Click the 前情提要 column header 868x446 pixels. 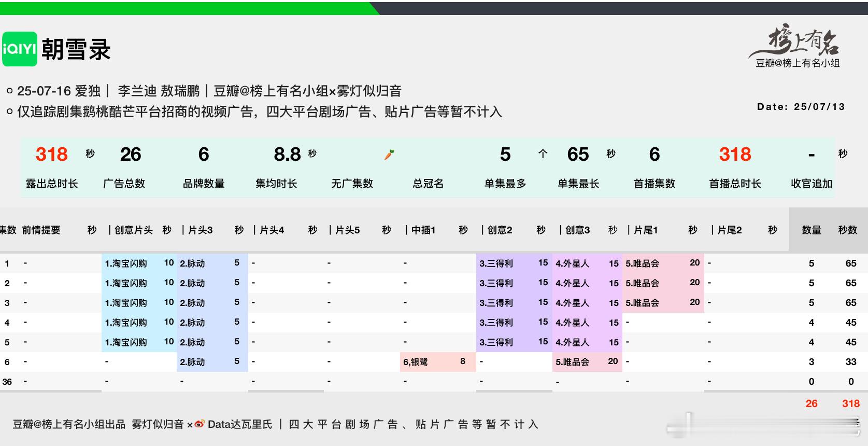pyautogui.click(x=41, y=230)
